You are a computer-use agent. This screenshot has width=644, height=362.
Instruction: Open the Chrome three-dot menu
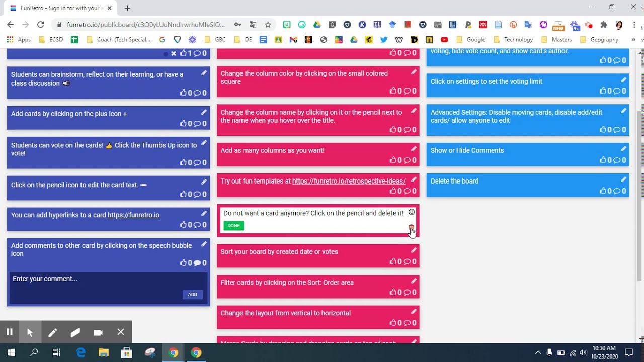(634, 25)
